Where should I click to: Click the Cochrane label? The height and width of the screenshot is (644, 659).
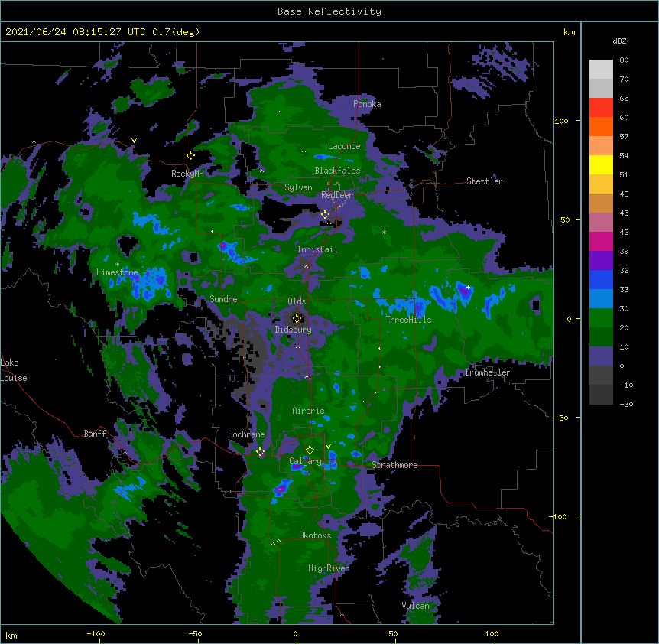click(246, 434)
